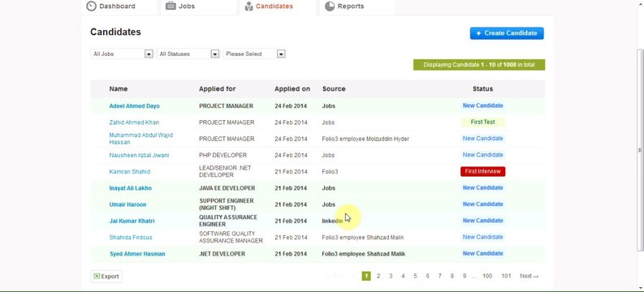
Task: Click the Create Candidate button
Action: tap(507, 33)
